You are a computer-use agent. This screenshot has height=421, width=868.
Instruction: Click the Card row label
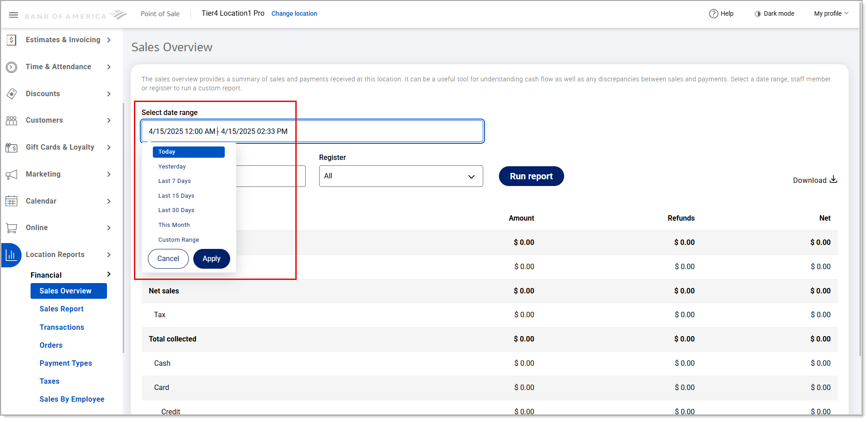[162, 388]
